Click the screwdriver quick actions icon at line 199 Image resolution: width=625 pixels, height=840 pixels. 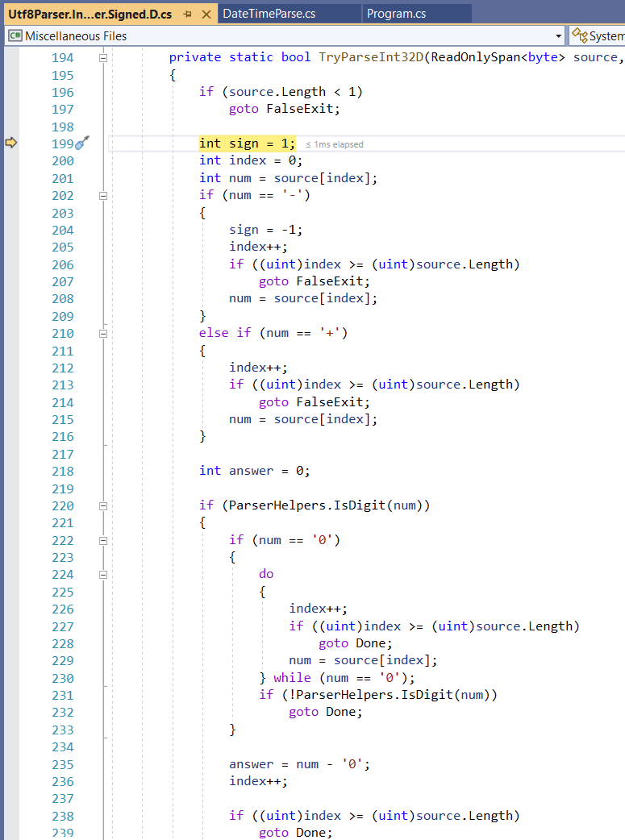pos(81,143)
